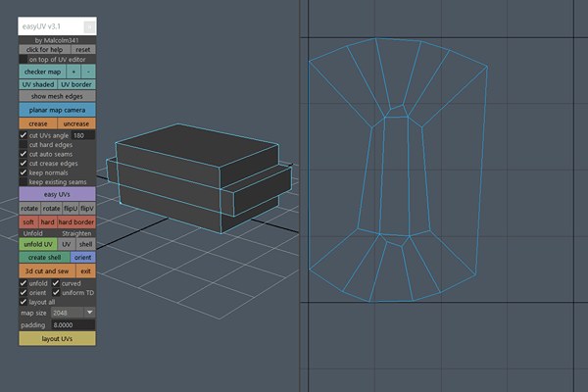
Task: Toggle the uniform TD checkbox
Action: point(55,293)
